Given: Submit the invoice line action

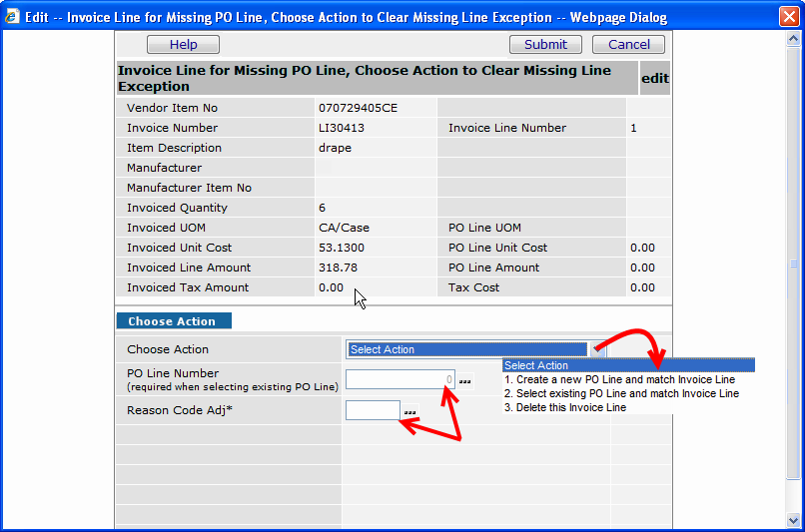Looking at the screenshot, I should pos(545,44).
